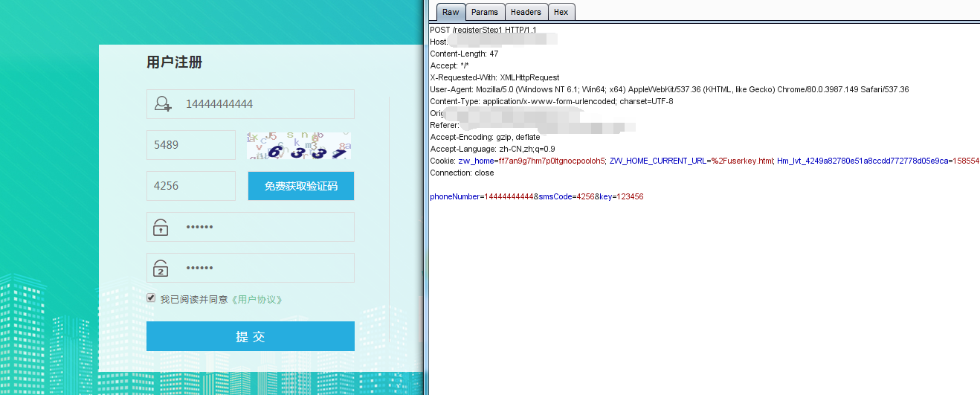Open the 《用户协议》 link
The height and width of the screenshot is (395, 980).
[x=257, y=300]
